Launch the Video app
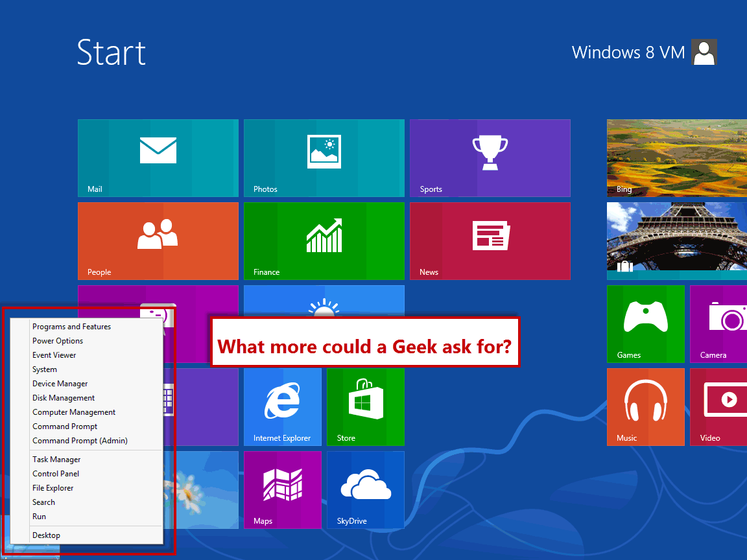The height and width of the screenshot is (560, 747). [720, 406]
